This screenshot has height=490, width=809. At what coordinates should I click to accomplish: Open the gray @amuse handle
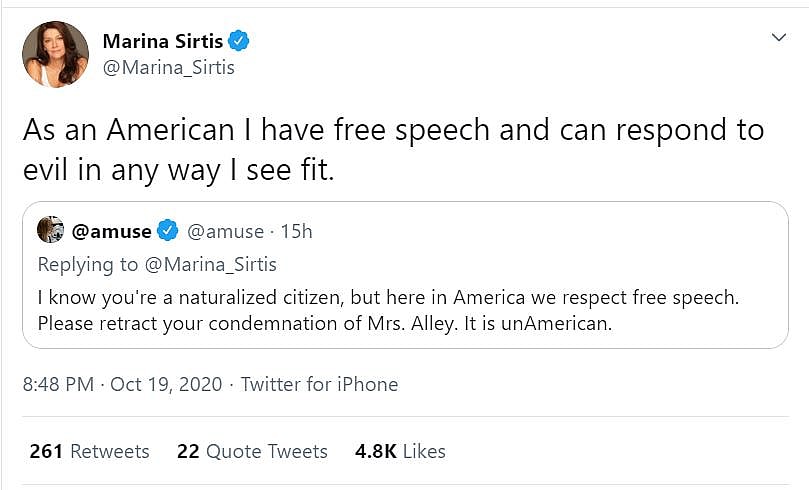[224, 232]
